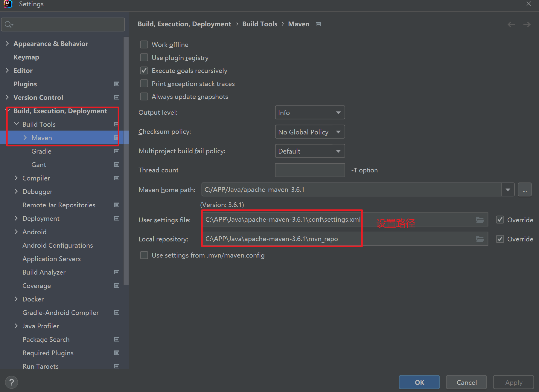Screen dimensions: 539x392
Task: Click project icon beside Gant row
Action: pos(117,165)
